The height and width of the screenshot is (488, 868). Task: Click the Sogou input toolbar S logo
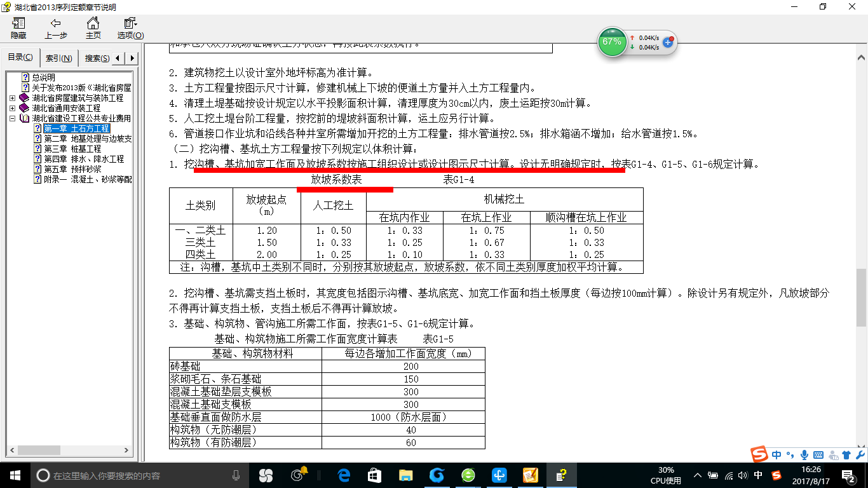759,454
